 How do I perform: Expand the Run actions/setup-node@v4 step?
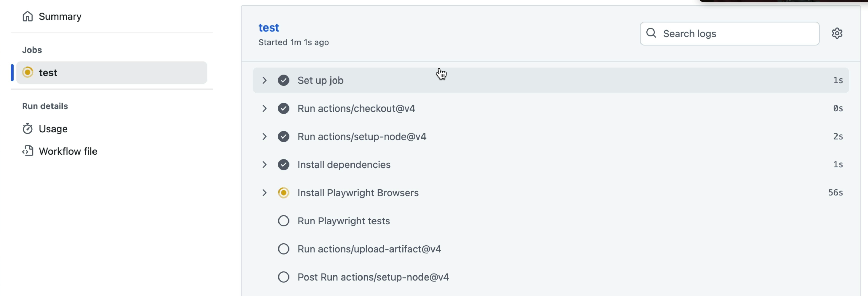pyautogui.click(x=264, y=137)
